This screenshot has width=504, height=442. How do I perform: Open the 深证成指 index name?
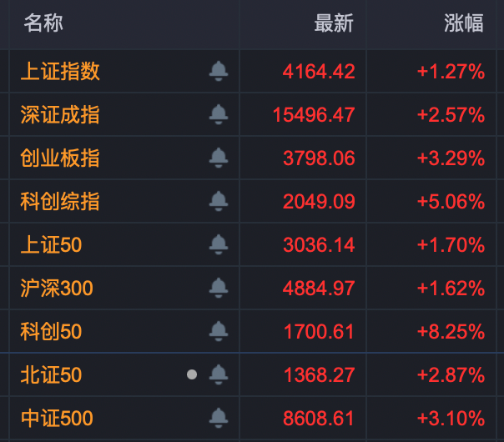[60, 115]
